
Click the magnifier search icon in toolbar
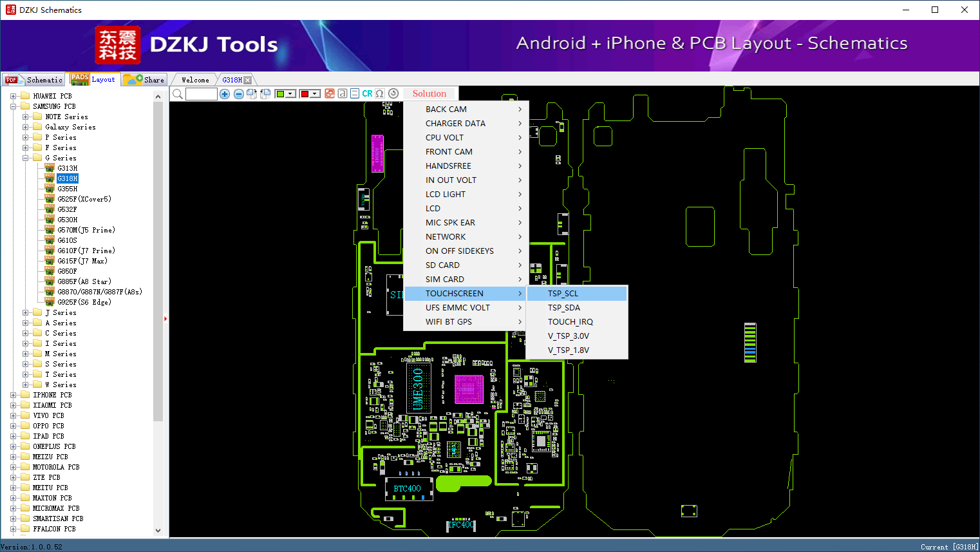point(178,94)
